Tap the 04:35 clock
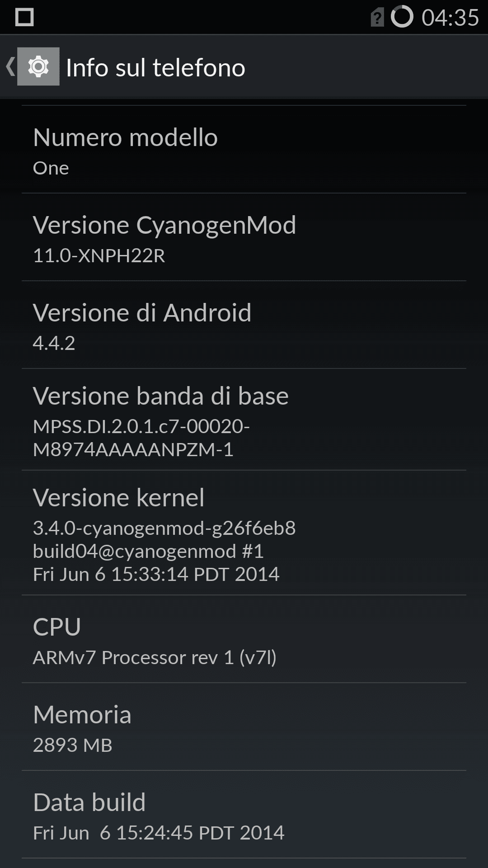This screenshot has width=488, height=868. pos(450,18)
